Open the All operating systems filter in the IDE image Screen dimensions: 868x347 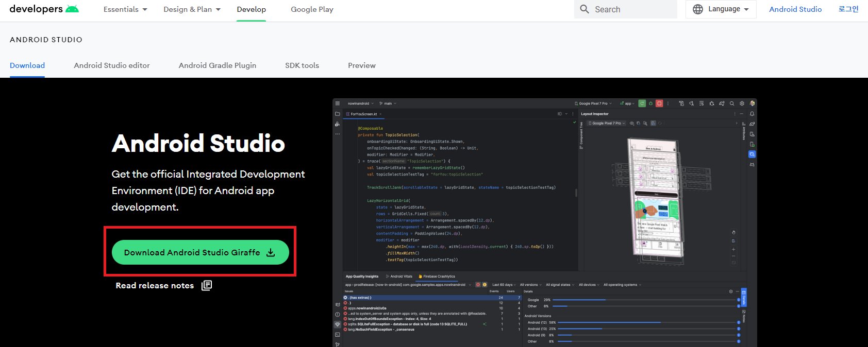click(x=622, y=285)
